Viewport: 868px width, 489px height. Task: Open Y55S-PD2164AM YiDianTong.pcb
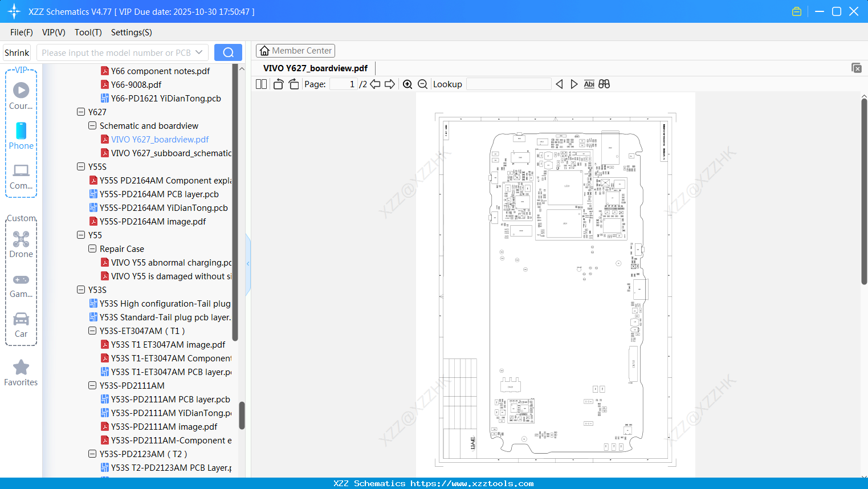(x=158, y=208)
